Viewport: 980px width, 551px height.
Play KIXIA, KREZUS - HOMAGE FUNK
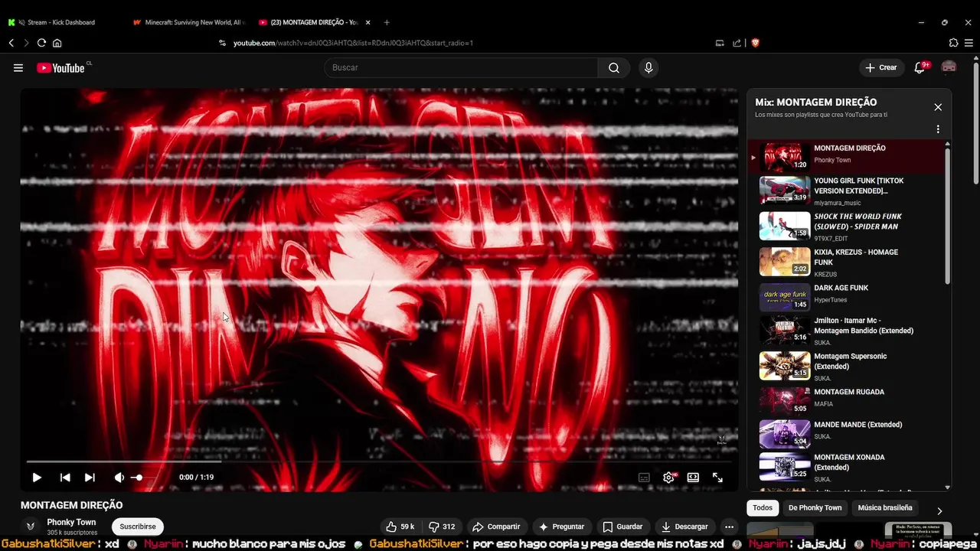point(846,262)
